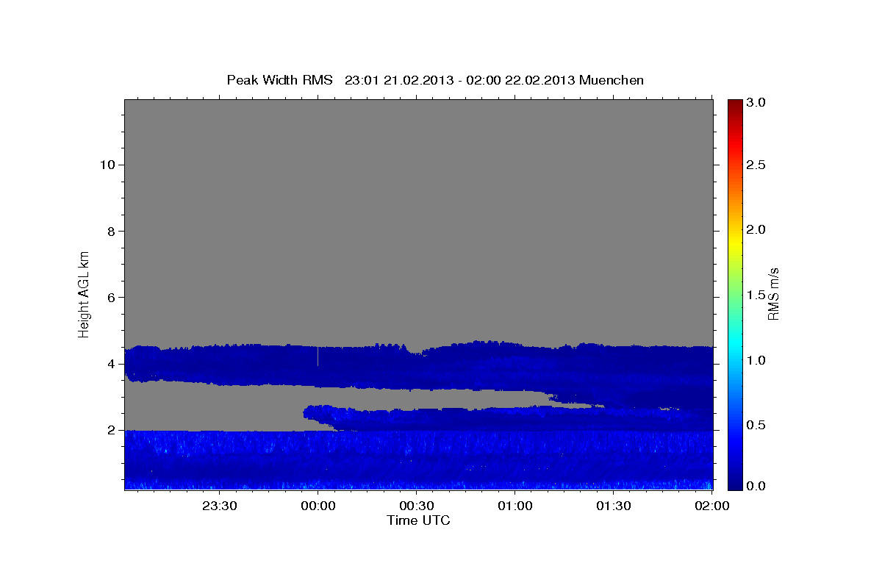Click the colorbar value '0.0'
Viewport: 882px width, 588px height.
pos(756,486)
